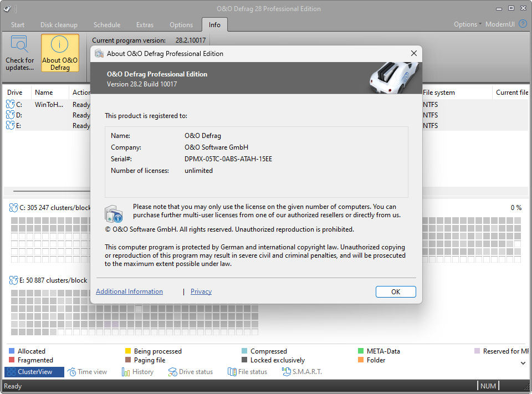The image size is (532, 394).
Task: Click the Action column header
Action: [x=81, y=93]
